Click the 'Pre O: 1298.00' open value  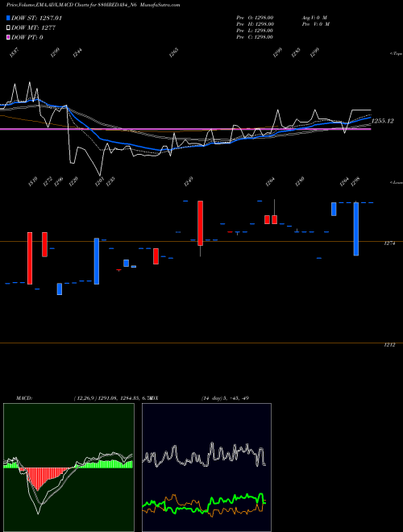click(255, 17)
